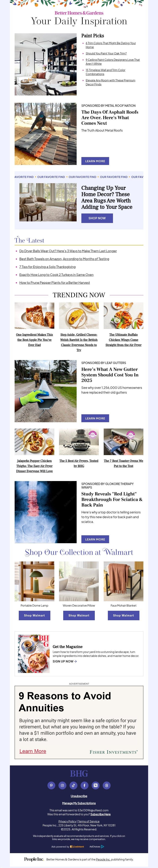Open the Instagram icon in the footer

(63, 785)
